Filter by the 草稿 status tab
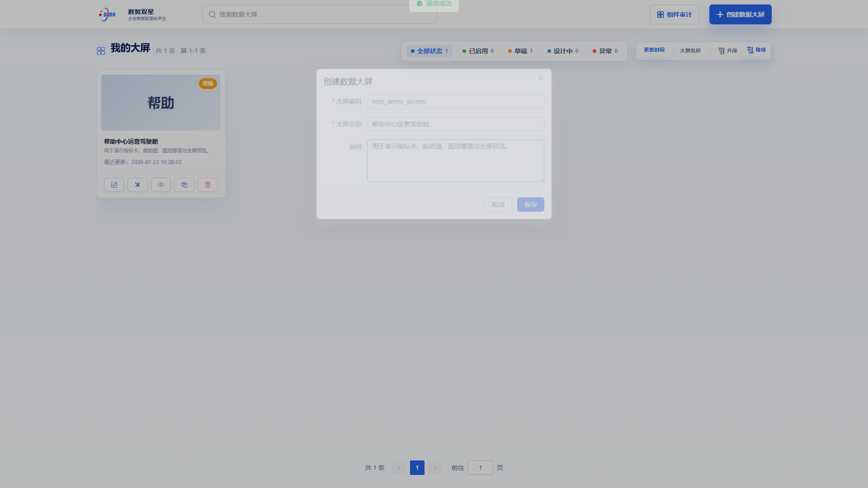Image resolution: width=868 pixels, height=488 pixels. [x=520, y=51]
